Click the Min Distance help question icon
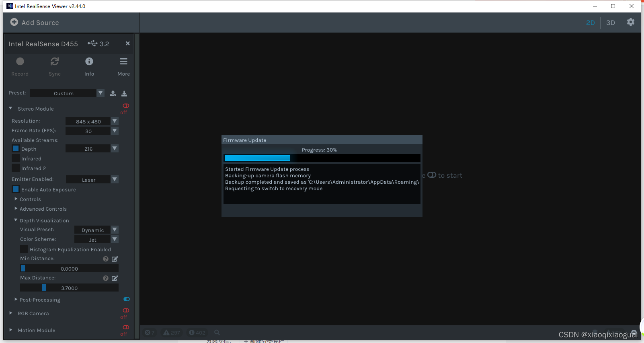This screenshot has height=343, width=644. [x=106, y=259]
